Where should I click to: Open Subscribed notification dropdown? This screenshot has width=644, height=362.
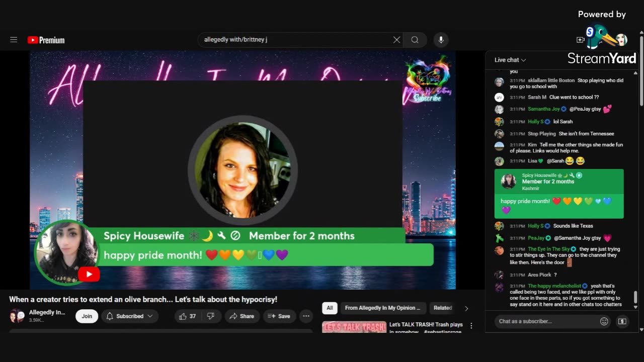[x=130, y=316]
